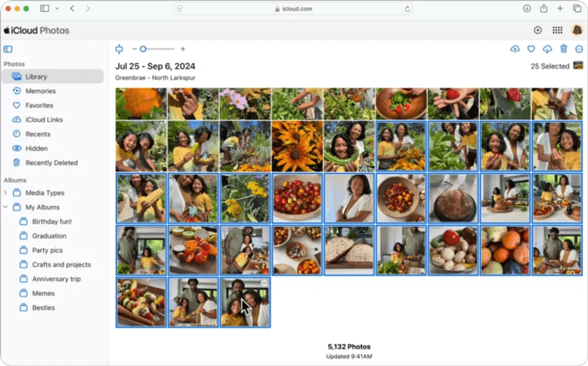Select Memories in the sidebar
Viewport: 588px width, 366px height.
pyautogui.click(x=40, y=91)
